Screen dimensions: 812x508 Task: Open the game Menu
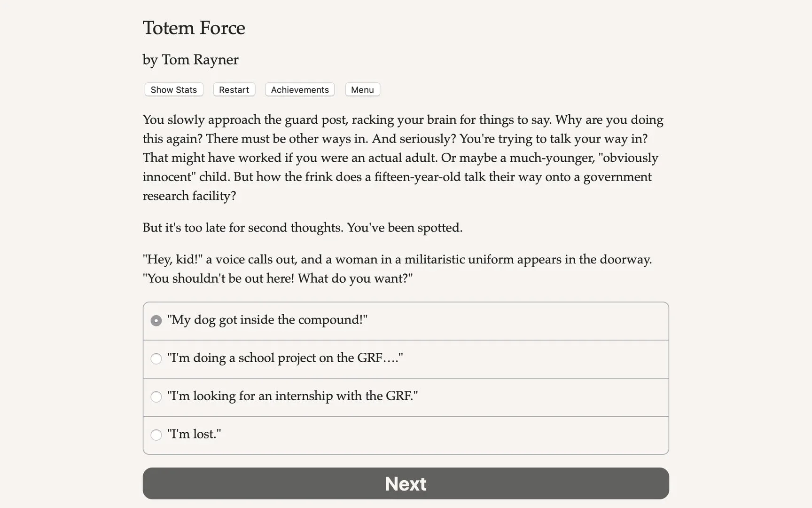pos(362,90)
